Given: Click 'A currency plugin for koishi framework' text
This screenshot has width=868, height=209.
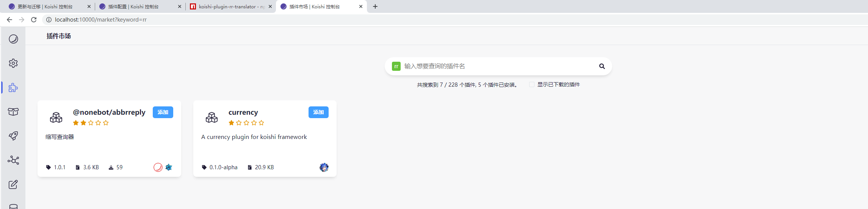Looking at the screenshot, I should pyautogui.click(x=254, y=137).
